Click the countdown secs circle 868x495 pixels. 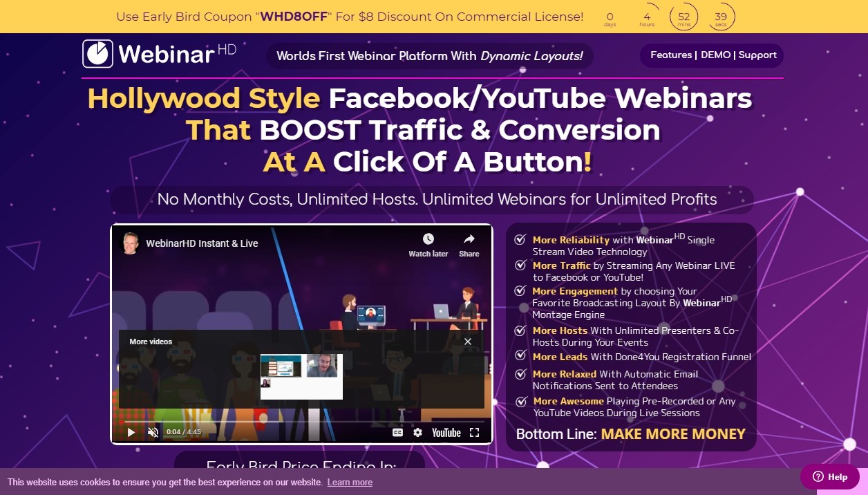point(721,17)
